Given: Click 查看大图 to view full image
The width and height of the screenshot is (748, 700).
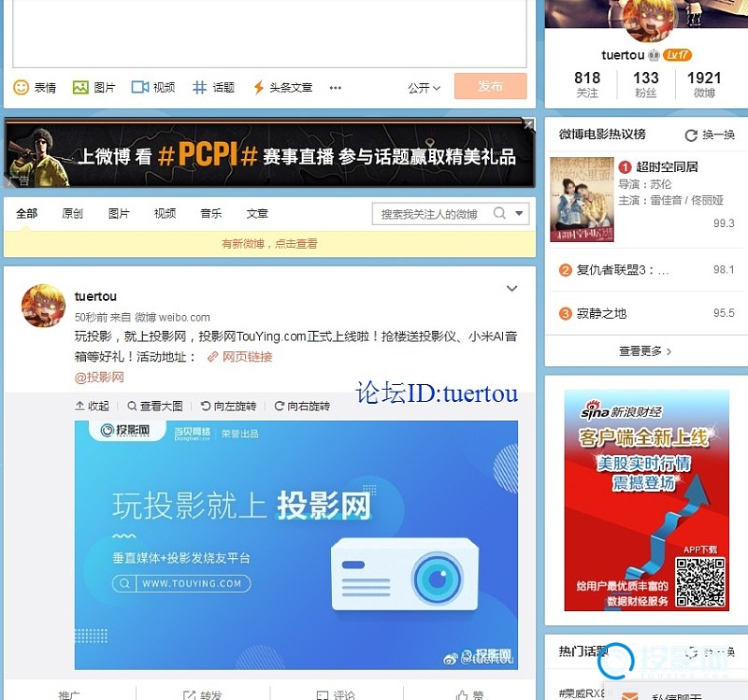Looking at the screenshot, I should click(155, 406).
